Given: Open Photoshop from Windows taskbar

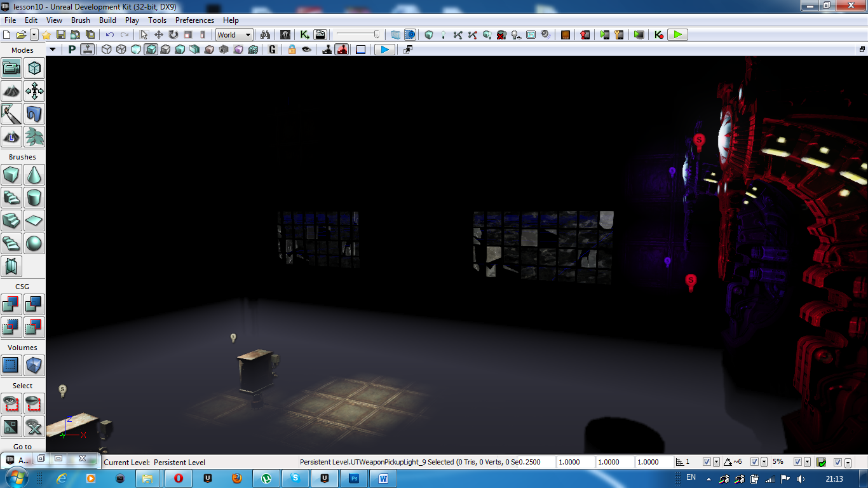Looking at the screenshot, I should coord(354,478).
